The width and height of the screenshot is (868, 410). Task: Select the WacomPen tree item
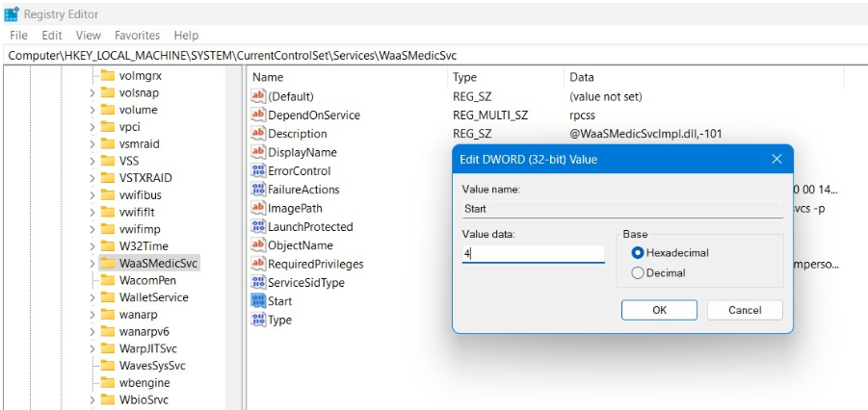(x=147, y=280)
